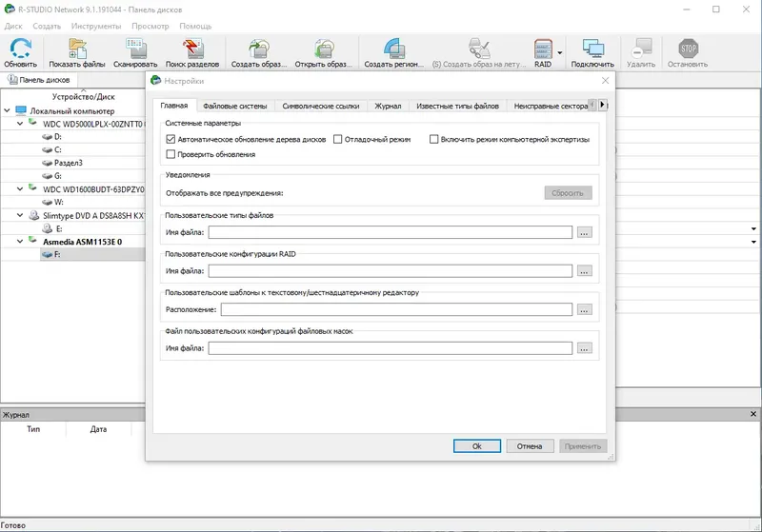Screen dimensions: 762x532
Task: Open the dropdown arrow beside RAID
Action: 560,53
